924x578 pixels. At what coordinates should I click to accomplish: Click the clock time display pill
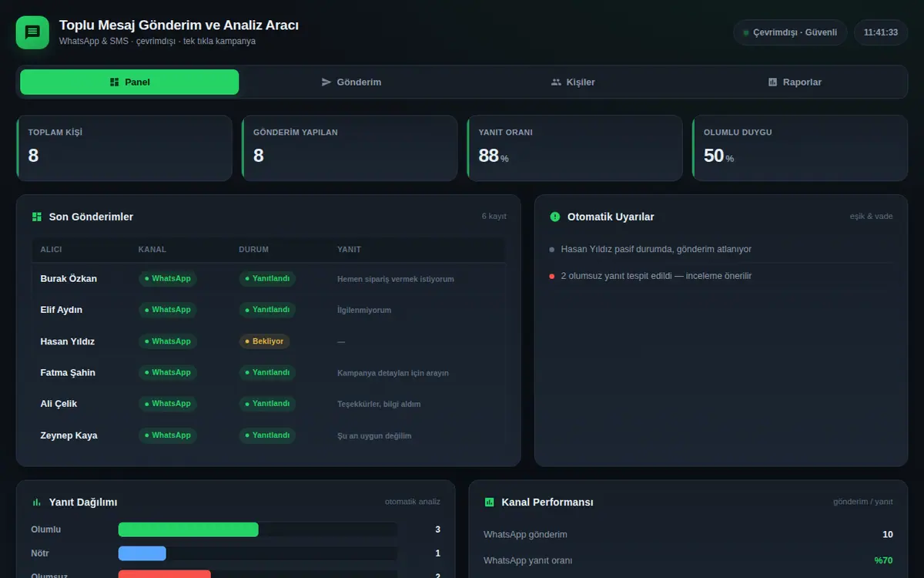click(881, 32)
